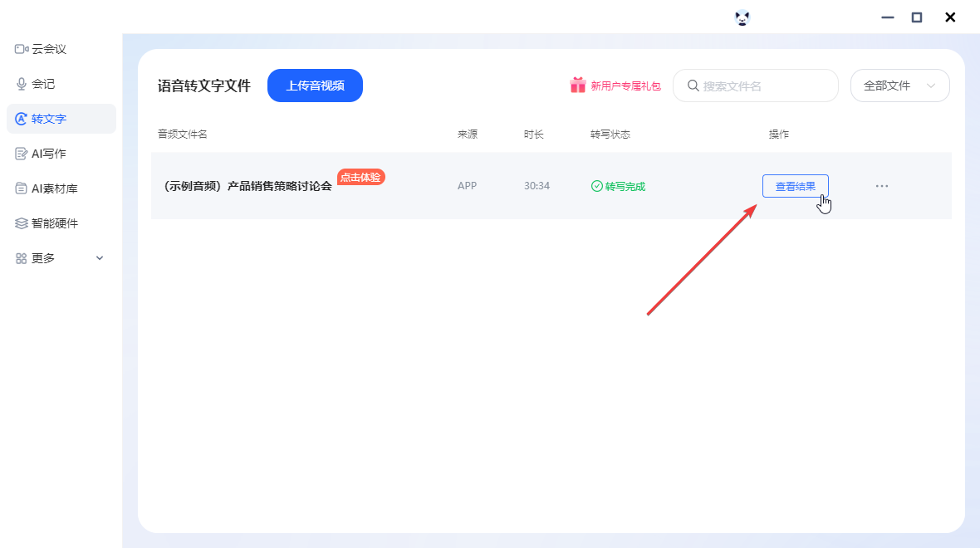Open the 全部文件 filter dropdown
The width and height of the screenshot is (980, 548).
(x=900, y=86)
